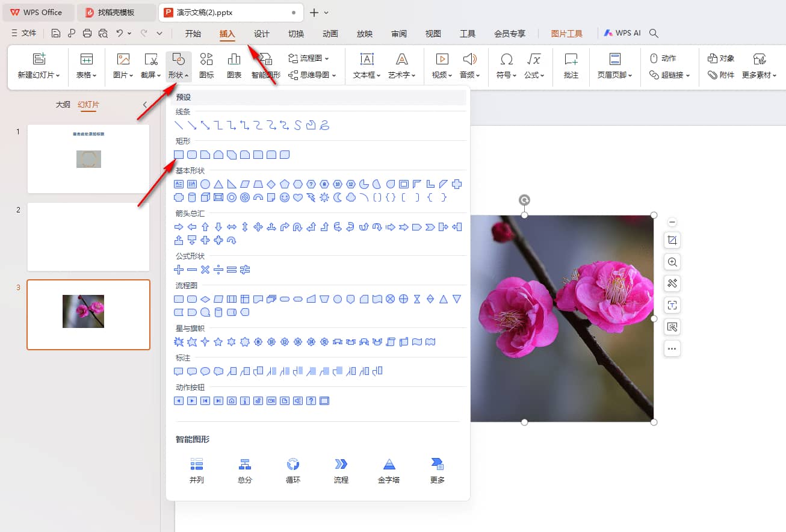Switch to 大纲 outline view
The height and width of the screenshot is (532, 786).
point(63,105)
